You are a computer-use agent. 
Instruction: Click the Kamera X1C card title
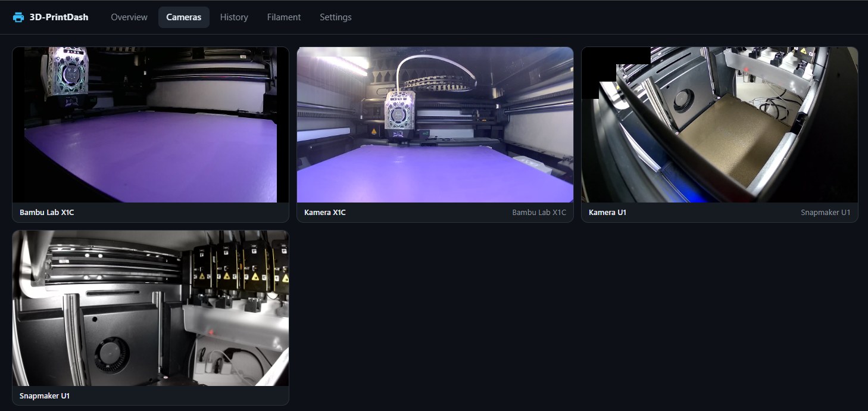[325, 213]
